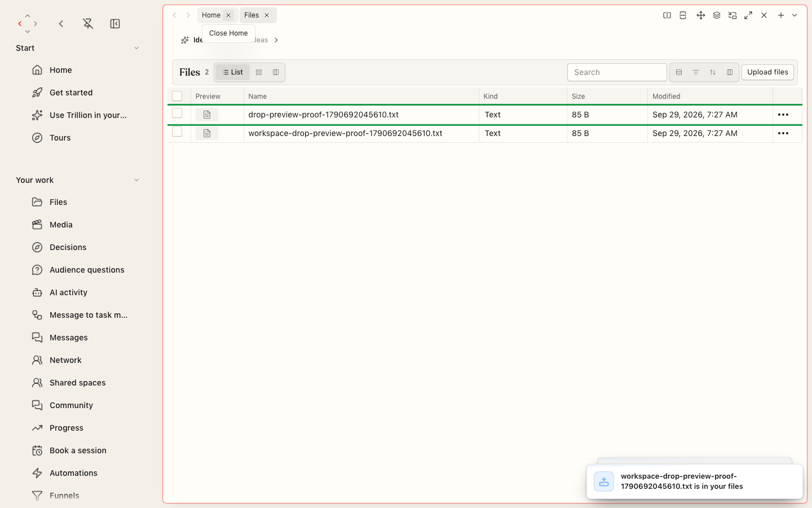Close the Files tab
This screenshot has width=812, height=508.
(267, 15)
